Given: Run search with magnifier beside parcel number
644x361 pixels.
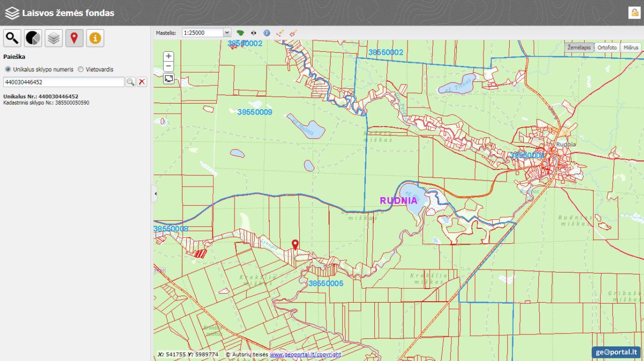Looking at the screenshot, I should (130, 82).
